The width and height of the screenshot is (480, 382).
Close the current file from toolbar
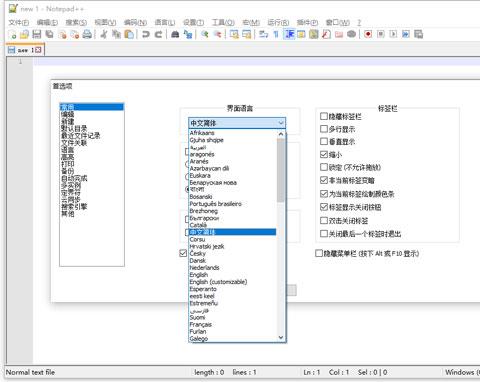[62, 34]
